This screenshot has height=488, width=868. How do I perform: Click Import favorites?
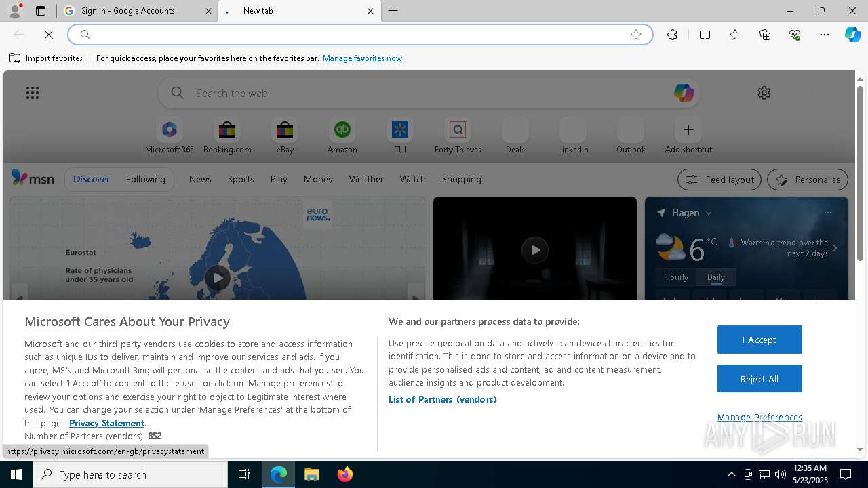click(46, 58)
